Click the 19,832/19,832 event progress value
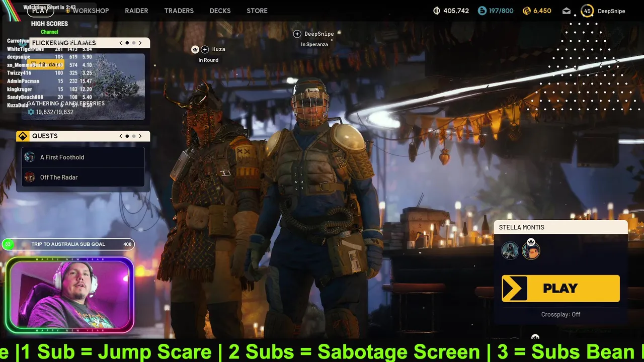Screen dimensions: 644x362 [55, 112]
